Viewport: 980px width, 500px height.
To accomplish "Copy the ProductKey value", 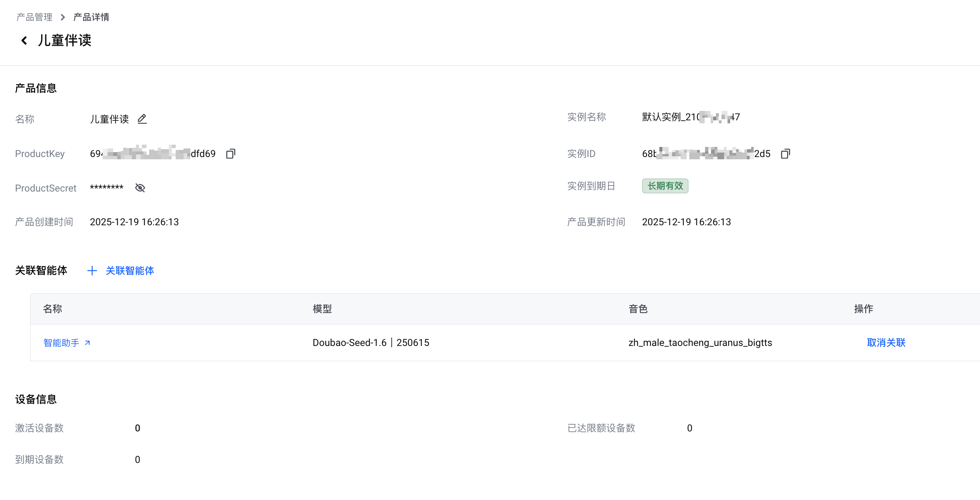I will [230, 154].
